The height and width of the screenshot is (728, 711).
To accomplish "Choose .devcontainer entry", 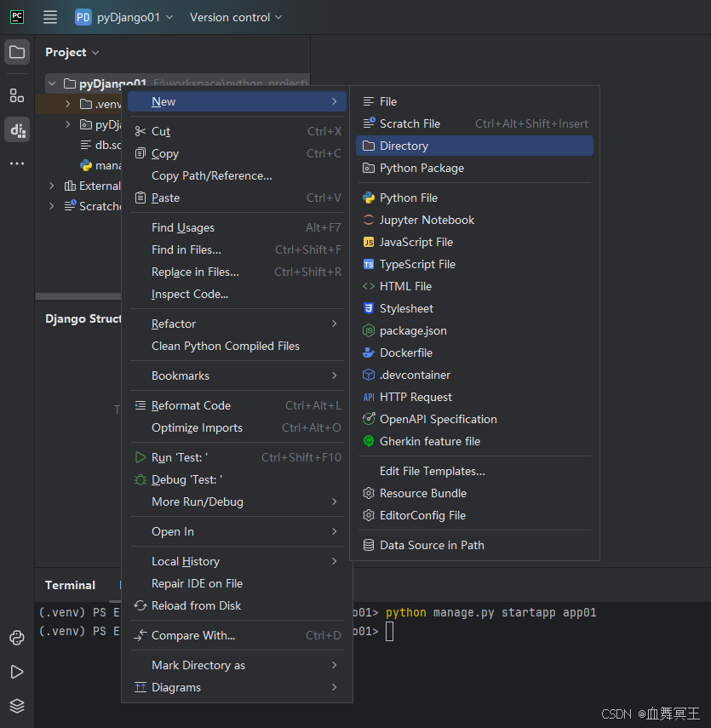I will coord(474,375).
